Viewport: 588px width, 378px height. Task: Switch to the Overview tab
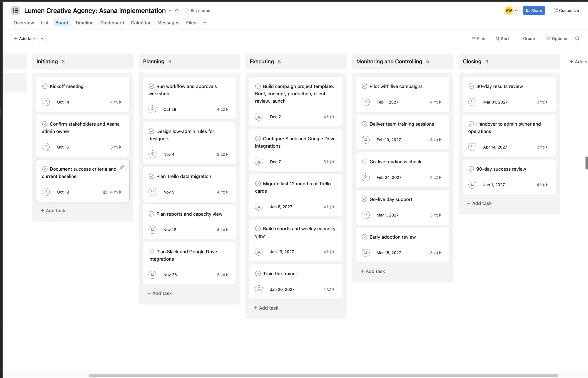click(x=24, y=23)
